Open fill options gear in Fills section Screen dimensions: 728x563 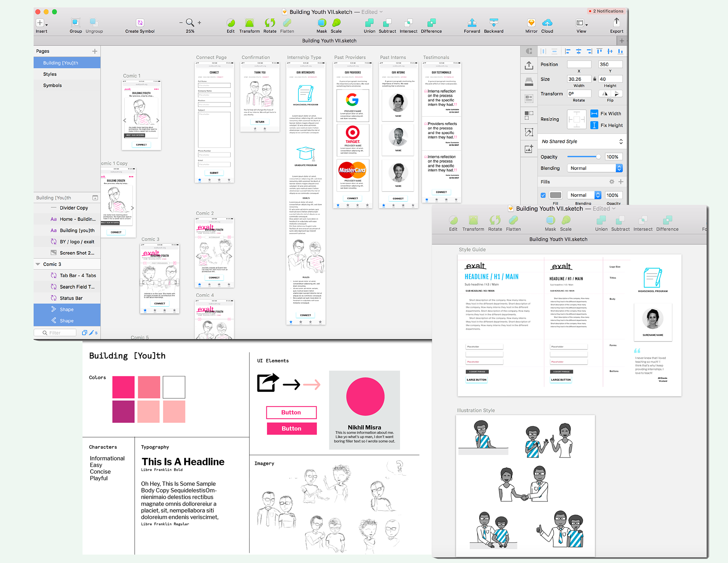click(612, 182)
